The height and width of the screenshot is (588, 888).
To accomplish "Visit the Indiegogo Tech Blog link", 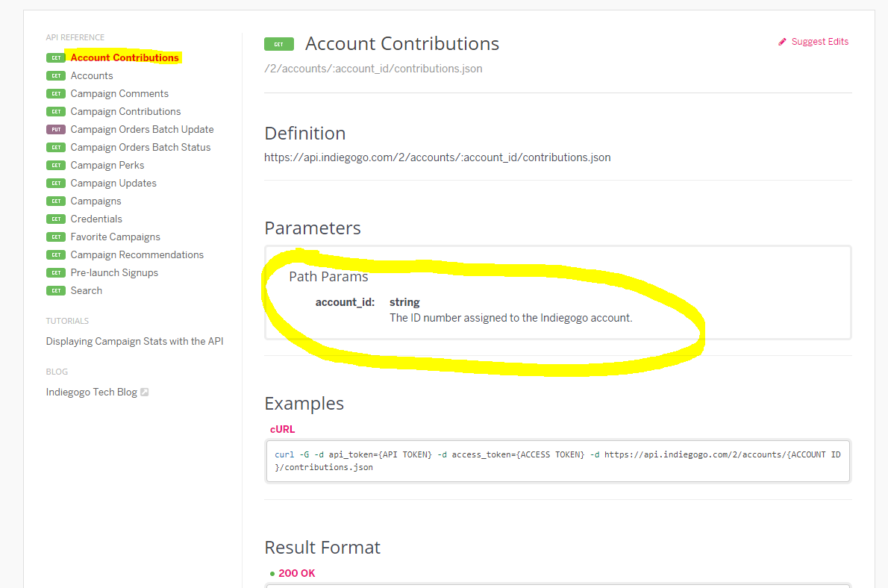I will (92, 392).
